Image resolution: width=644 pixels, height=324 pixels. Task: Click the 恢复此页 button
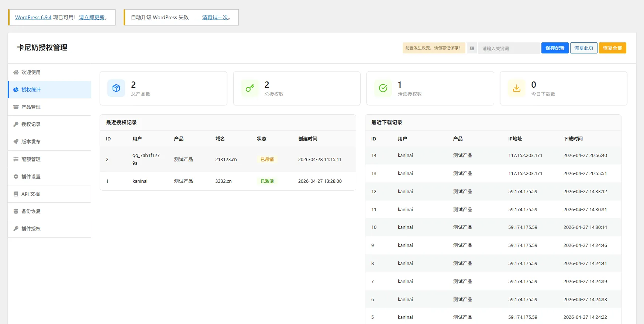coord(583,48)
